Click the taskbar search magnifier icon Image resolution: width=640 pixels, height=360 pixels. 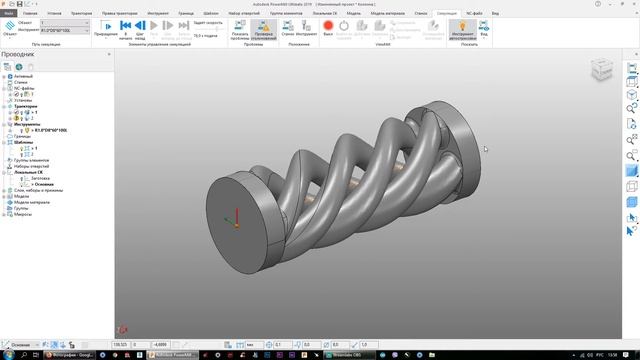pos(24,355)
